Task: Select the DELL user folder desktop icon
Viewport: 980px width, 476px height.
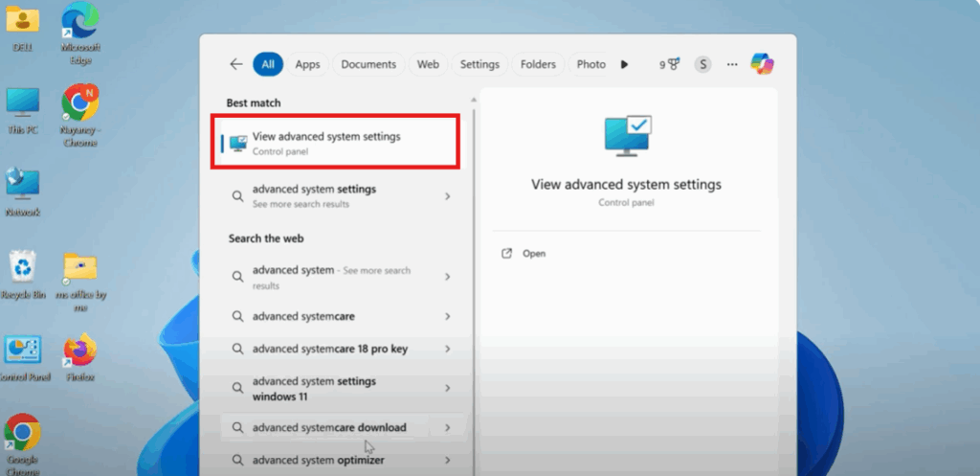Action: (23, 29)
